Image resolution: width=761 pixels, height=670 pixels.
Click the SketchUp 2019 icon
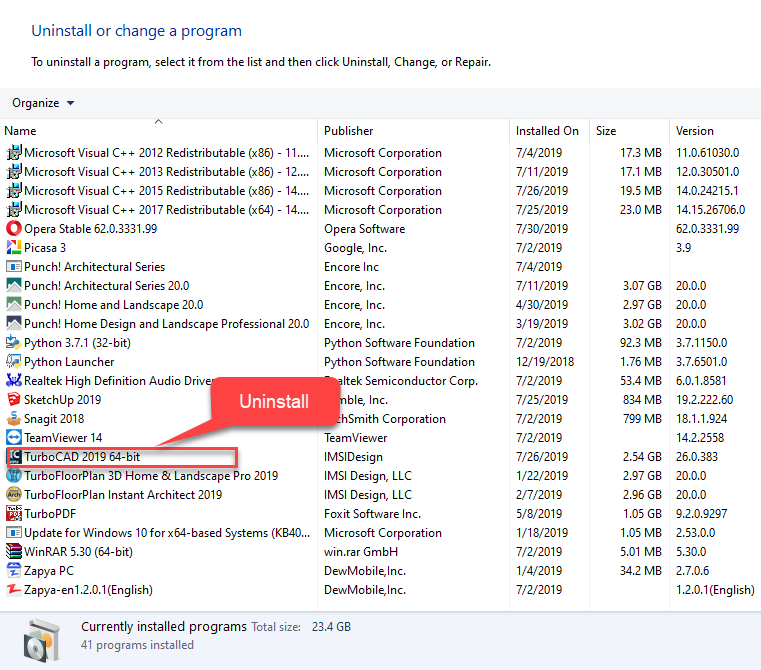click(14, 399)
